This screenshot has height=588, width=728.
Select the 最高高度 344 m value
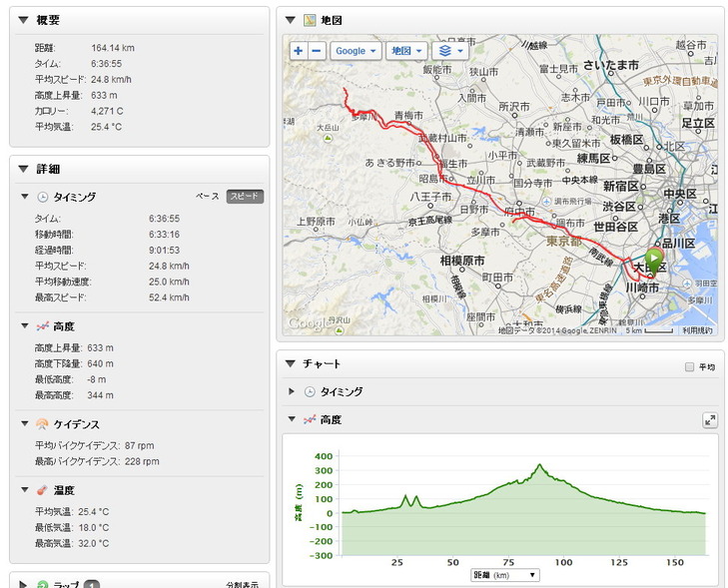point(100,395)
